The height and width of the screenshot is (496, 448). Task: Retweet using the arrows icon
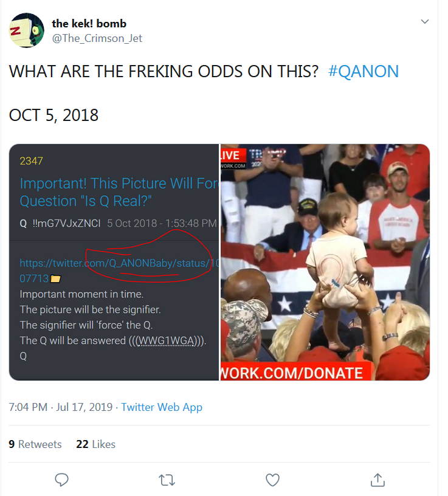pos(167,480)
